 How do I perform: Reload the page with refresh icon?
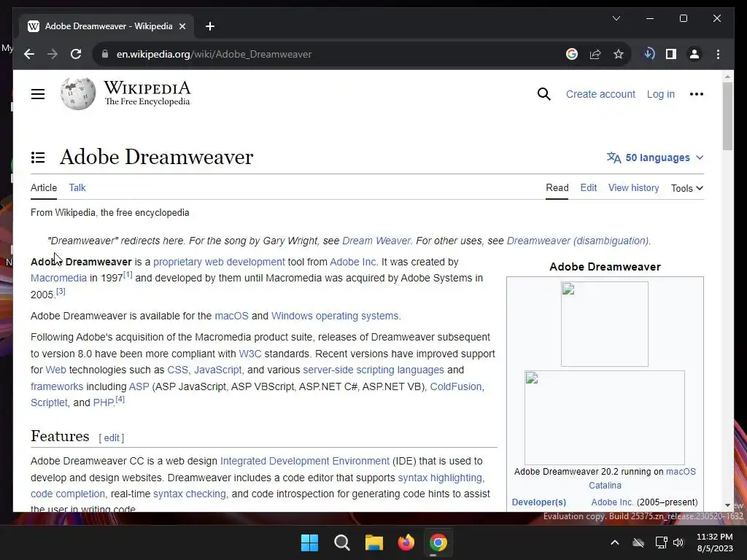click(x=76, y=54)
